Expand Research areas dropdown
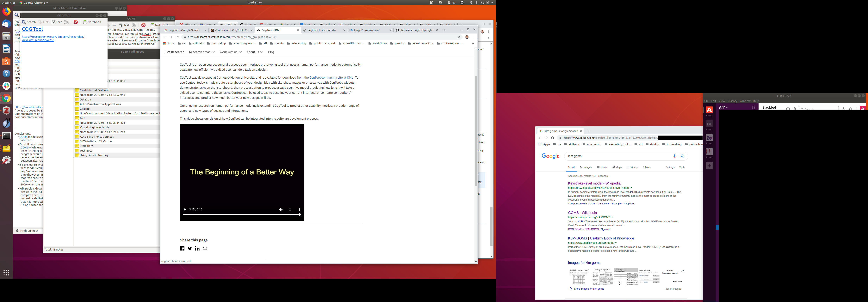Viewport: 868px width, 302px height. click(201, 52)
